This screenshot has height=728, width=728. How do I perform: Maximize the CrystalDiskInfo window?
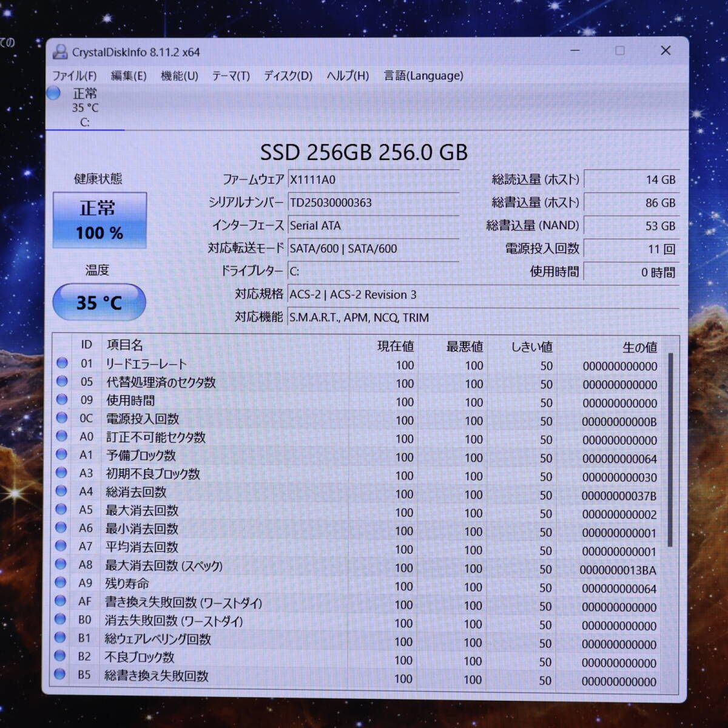click(x=620, y=51)
